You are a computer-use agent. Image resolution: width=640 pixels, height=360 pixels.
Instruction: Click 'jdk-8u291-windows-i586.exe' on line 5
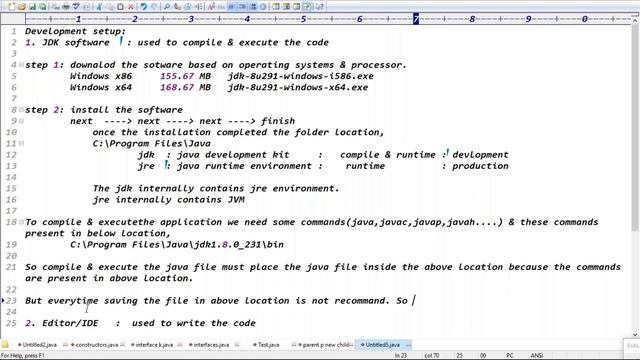[301, 76]
